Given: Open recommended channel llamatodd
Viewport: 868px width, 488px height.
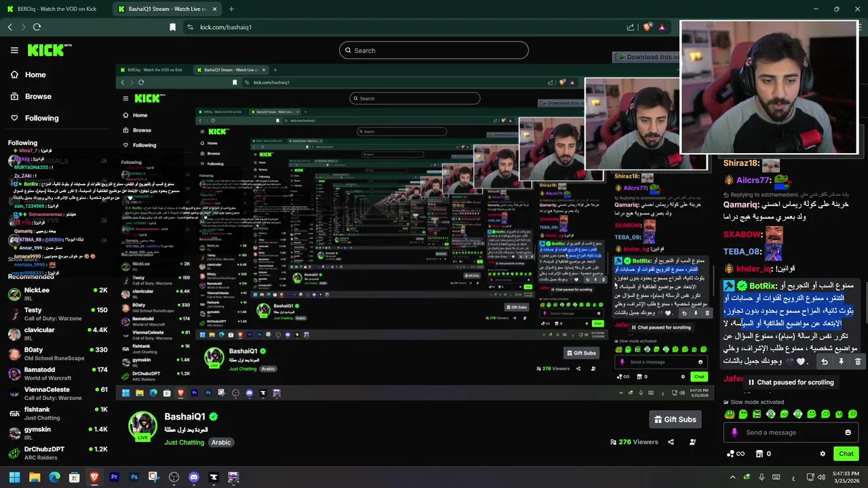Looking at the screenshot, I should pyautogui.click(x=58, y=373).
